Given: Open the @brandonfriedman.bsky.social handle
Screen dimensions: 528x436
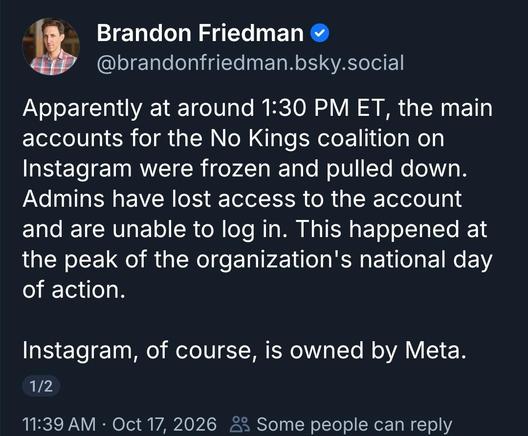Looking at the screenshot, I should pos(251,63).
